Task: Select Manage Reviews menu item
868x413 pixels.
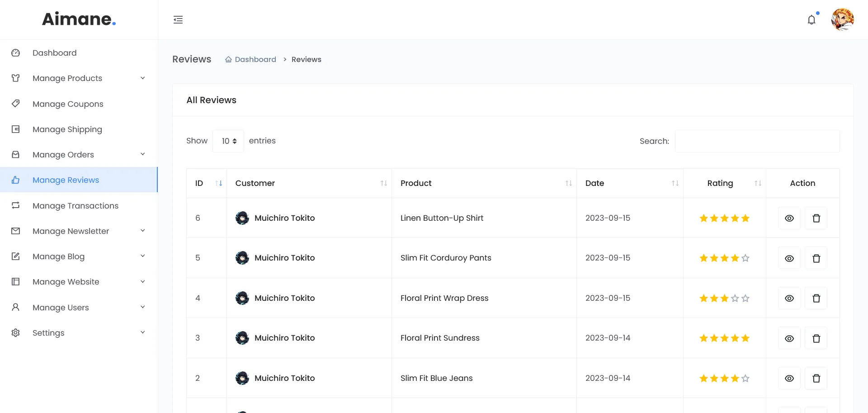Action: tap(79, 180)
